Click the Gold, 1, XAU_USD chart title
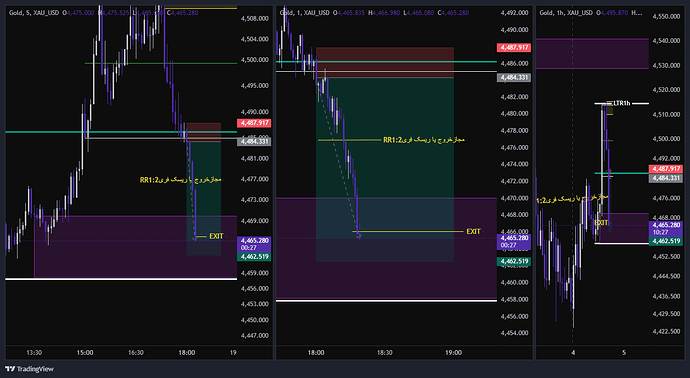The width and height of the screenshot is (690, 378). [305, 13]
